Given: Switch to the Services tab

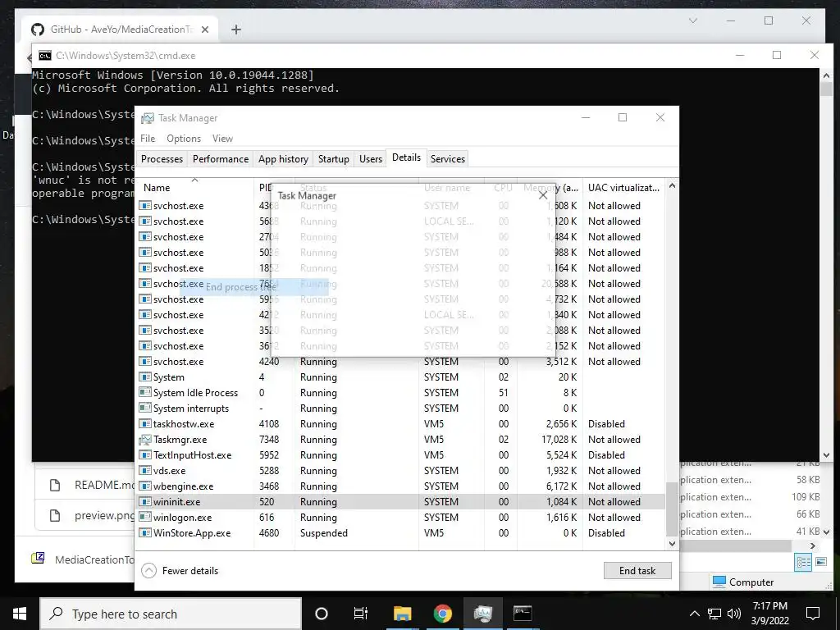Looking at the screenshot, I should click(x=448, y=158).
